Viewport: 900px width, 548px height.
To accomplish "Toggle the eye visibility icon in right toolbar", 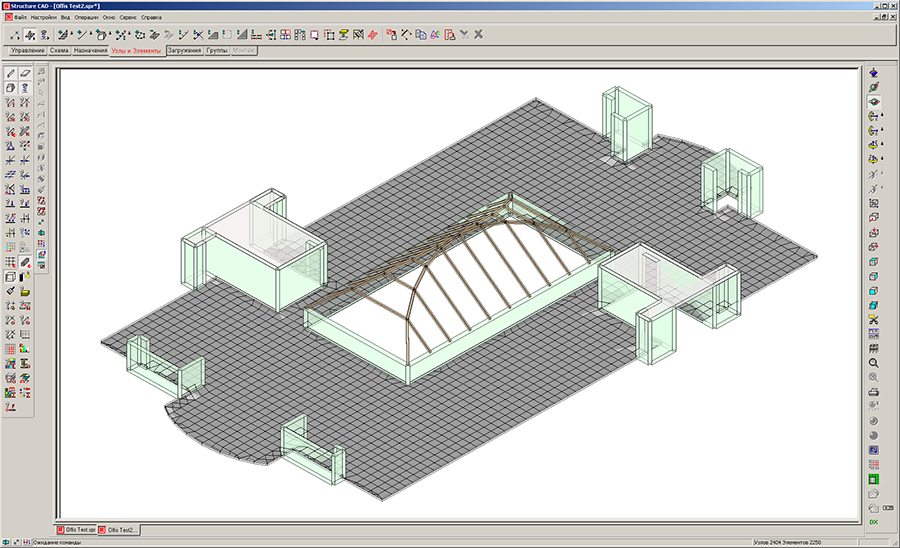I will pyautogui.click(x=873, y=101).
